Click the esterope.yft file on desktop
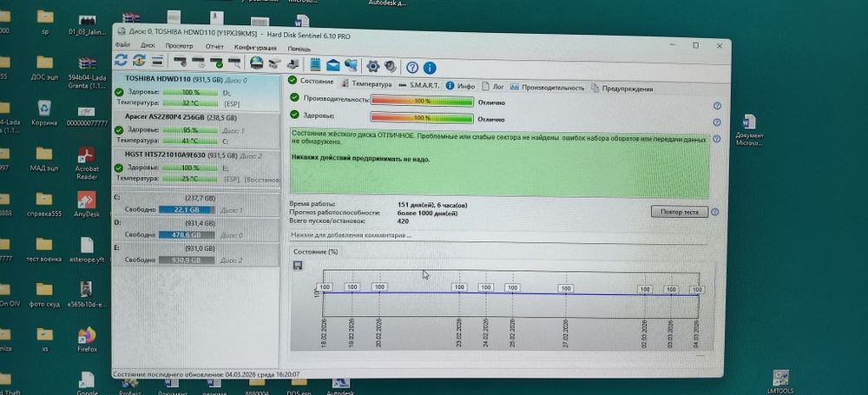The image size is (868, 395). 87,249
